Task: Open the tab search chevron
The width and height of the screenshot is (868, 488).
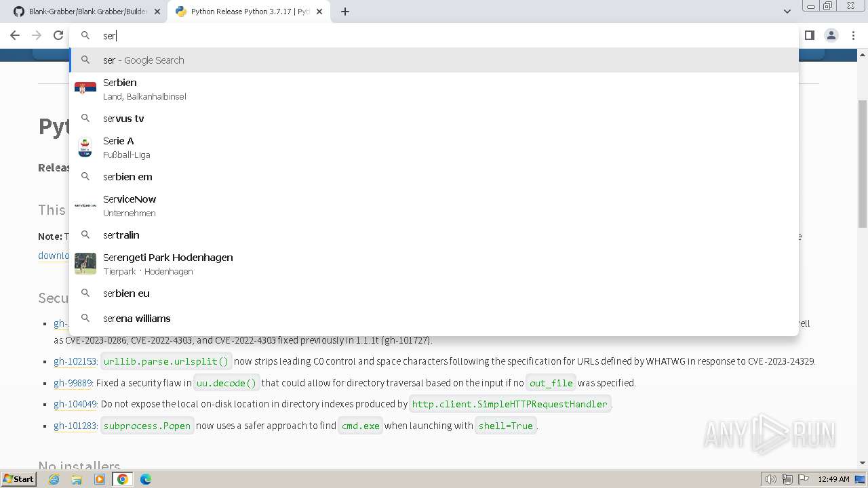Action: [787, 12]
